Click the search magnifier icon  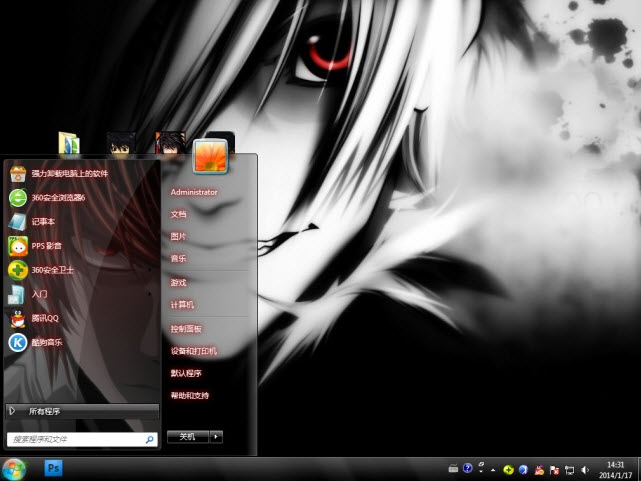pos(150,439)
